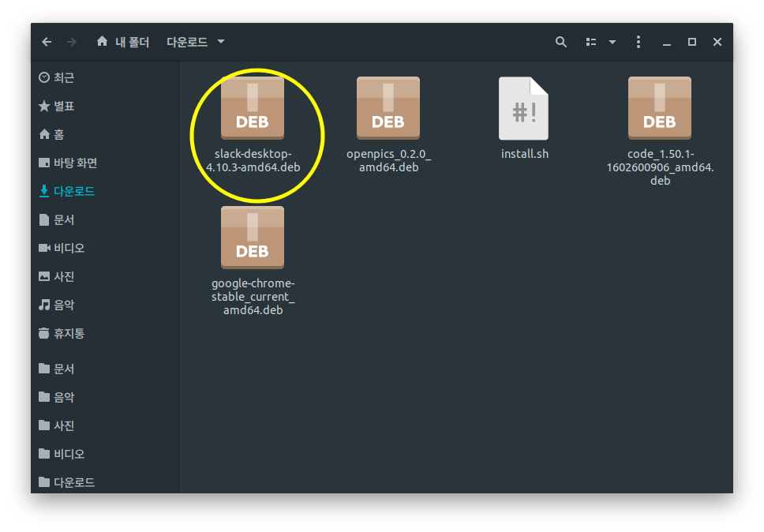Open 휴지통 trash in sidebar
This screenshot has height=532, width=764.
pos(69,333)
